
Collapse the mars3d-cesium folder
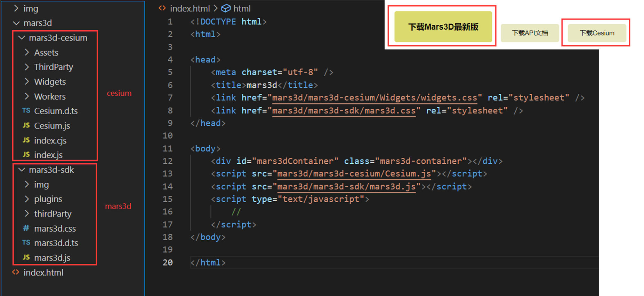coord(22,38)
